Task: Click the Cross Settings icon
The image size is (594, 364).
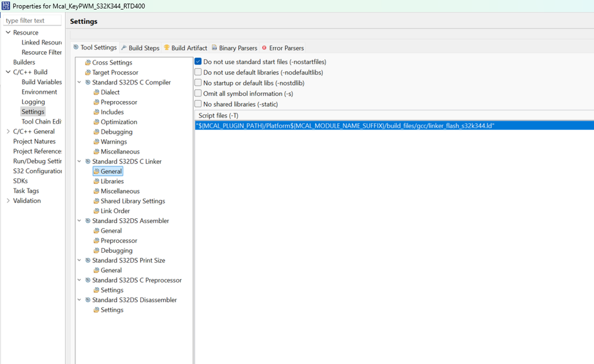Action: (88, 62)
